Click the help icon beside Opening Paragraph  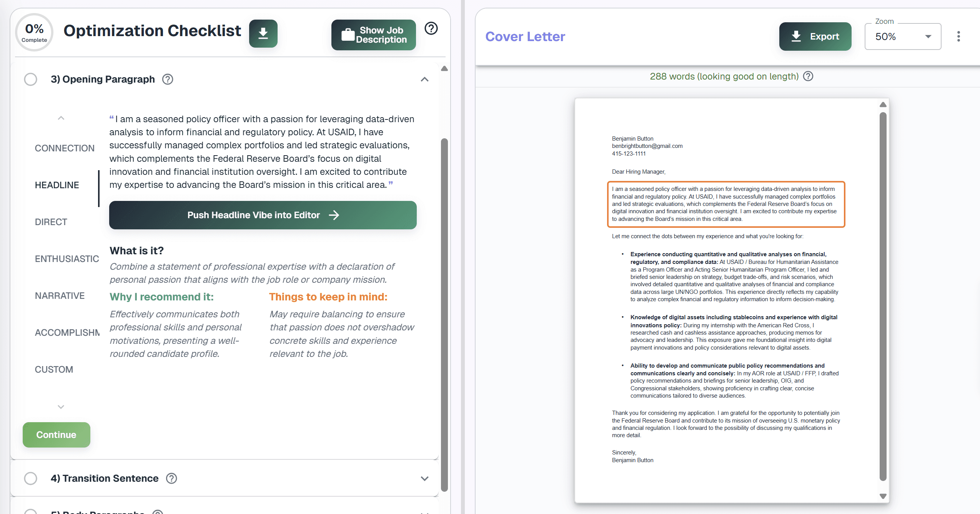pyautogui.click(x=167, y=79)
